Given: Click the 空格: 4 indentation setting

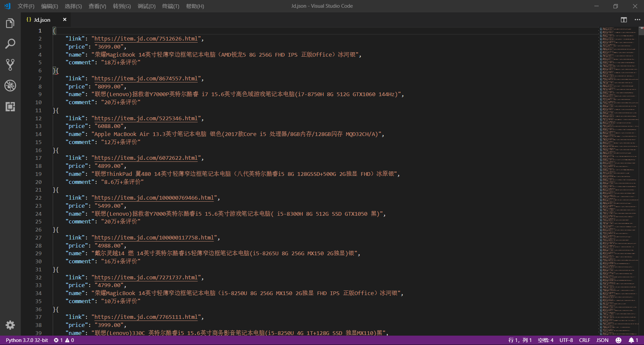Looking at the screenshot, I should click(x=545, y=340).
